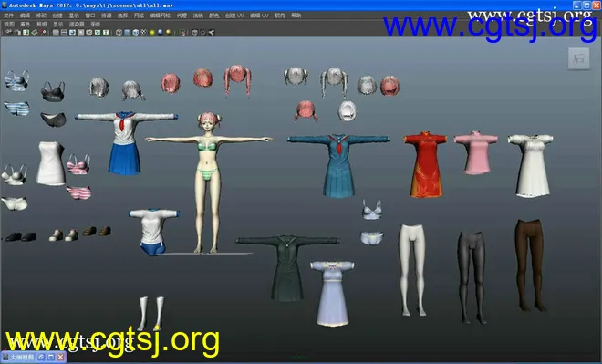Select the long-sleeve blue sailor uniform

[337, 165]
